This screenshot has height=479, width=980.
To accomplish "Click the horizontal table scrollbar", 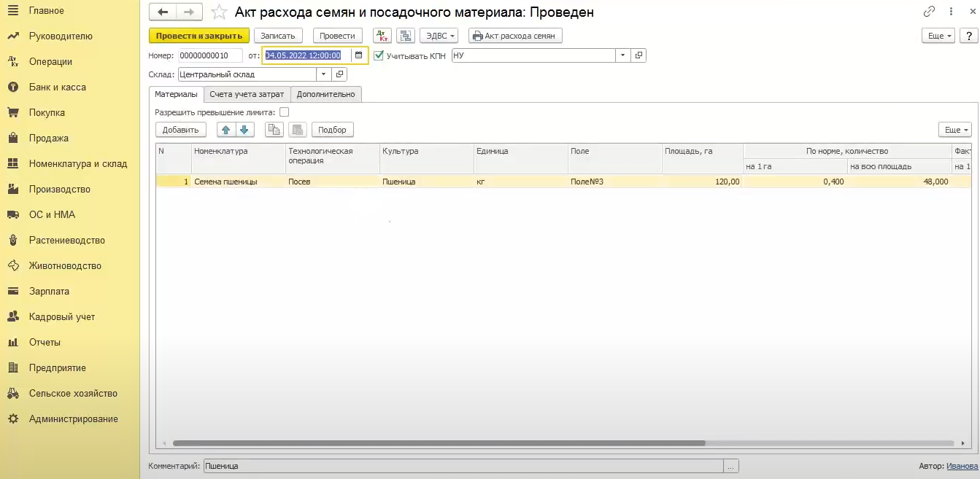I will (438, 443).
